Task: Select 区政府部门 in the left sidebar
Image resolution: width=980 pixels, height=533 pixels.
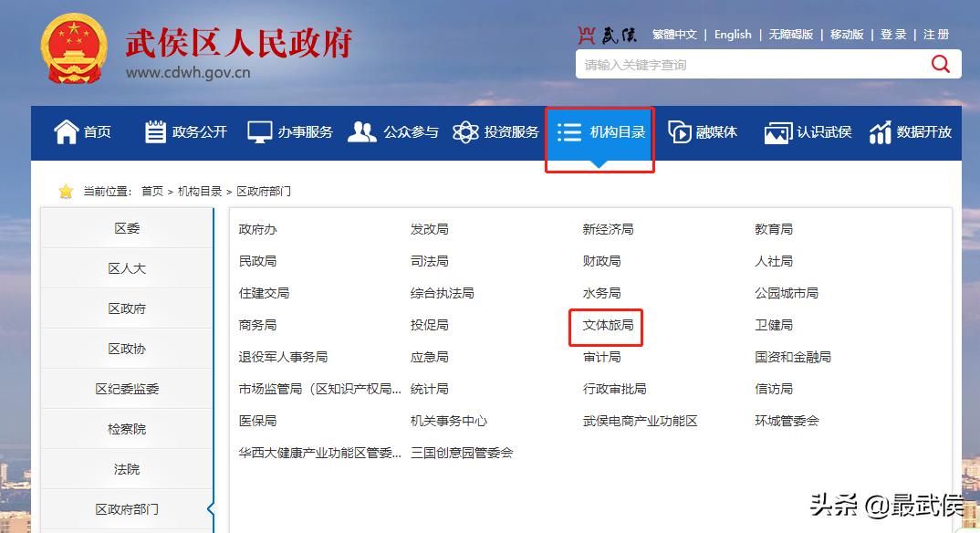Action: click(x=127, y=509)
